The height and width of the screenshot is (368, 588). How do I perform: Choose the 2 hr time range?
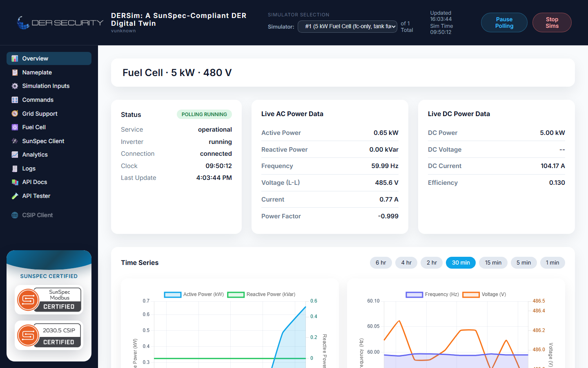pos(432,263)
